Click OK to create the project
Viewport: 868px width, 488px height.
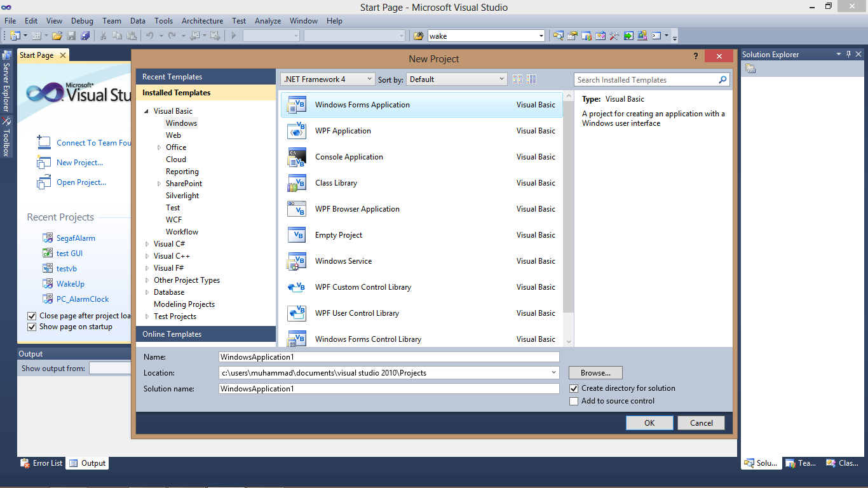[649, 423]
